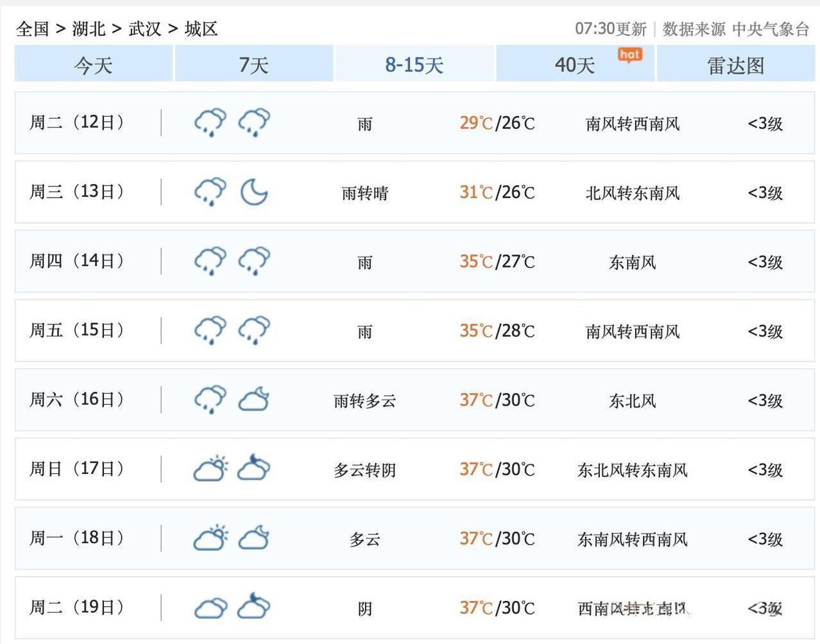Image resolution: width=820 pixels, height=644 pixels.
Task: Click the 37℃/30℃ temperature for 周六
Action: click(x=497, y=400)
